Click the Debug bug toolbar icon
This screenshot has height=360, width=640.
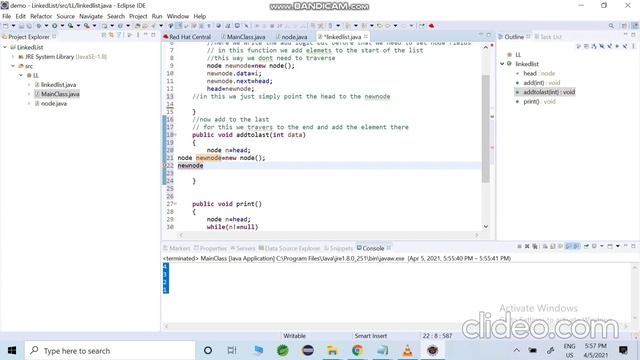(39, 26)
